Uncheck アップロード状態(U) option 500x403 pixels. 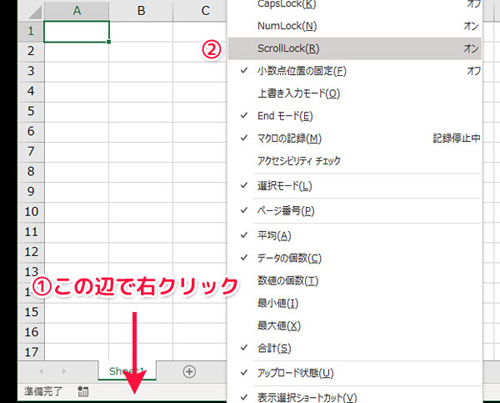pyautogui.click(x=354, y=373)
